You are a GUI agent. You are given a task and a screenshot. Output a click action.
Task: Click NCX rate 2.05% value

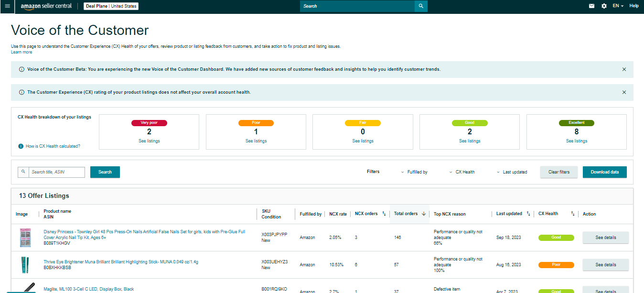click(335, 238)
